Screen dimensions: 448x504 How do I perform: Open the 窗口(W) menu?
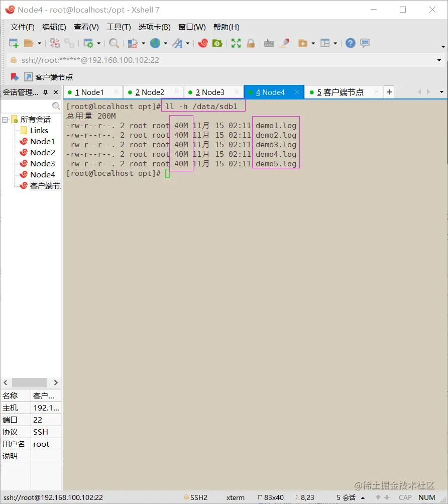pos(192,27)
